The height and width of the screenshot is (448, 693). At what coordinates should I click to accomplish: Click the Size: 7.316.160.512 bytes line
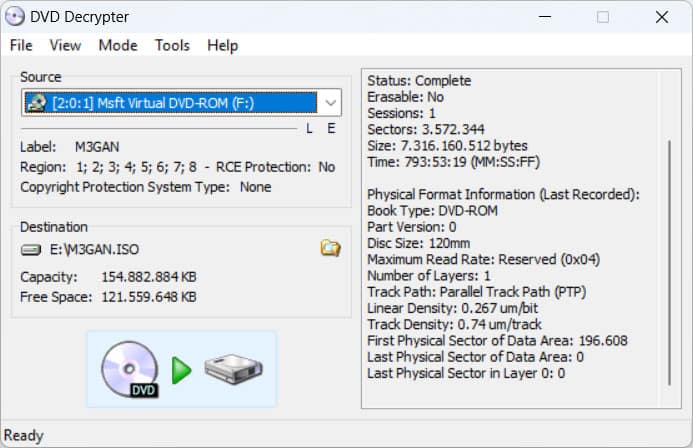point(447,146)
